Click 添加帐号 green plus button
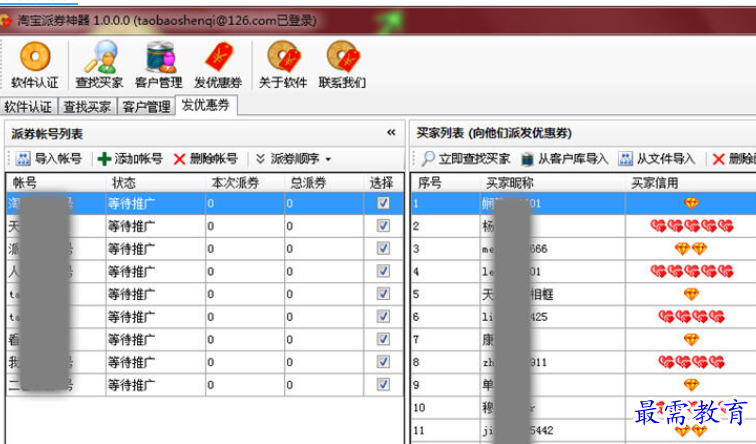The image size is (756, 444). [x=130, y=159]
